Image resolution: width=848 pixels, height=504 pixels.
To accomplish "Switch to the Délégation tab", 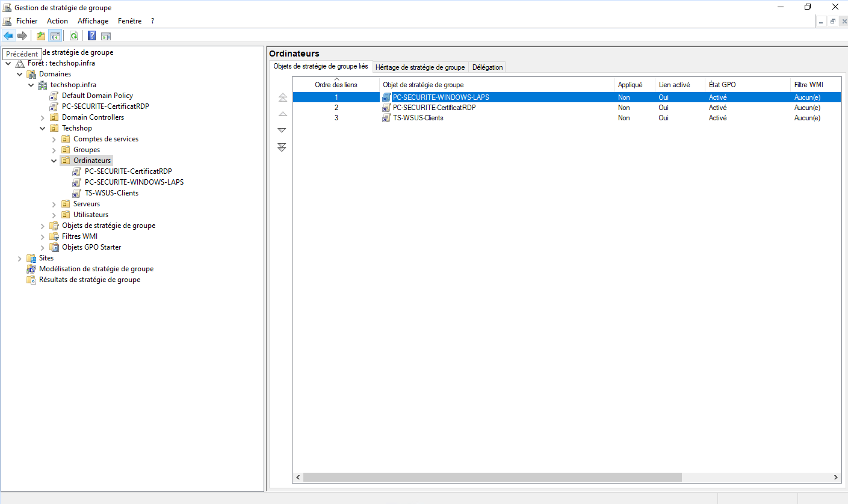I will click(x=487, y=67).
